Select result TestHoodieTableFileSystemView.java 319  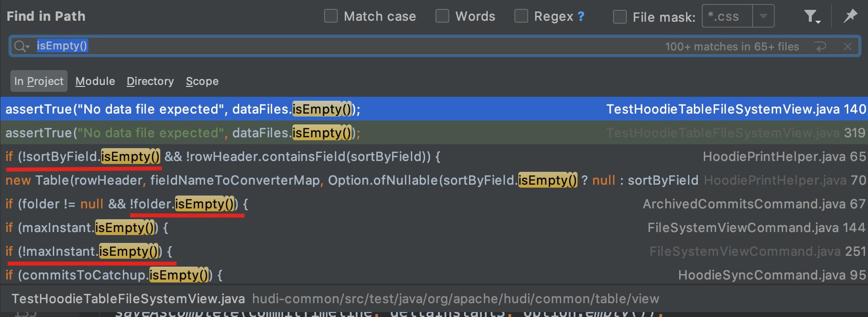click(434, 133)
